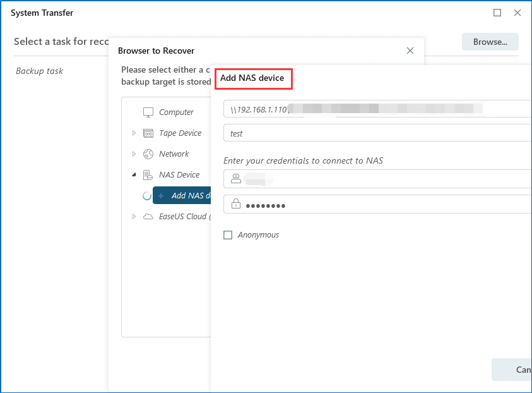Image resolution: width=532 pixels, height=393 pixels.
Task: Click the 'test' name input field
Action: pyautogui.click(x=379, y=133)
